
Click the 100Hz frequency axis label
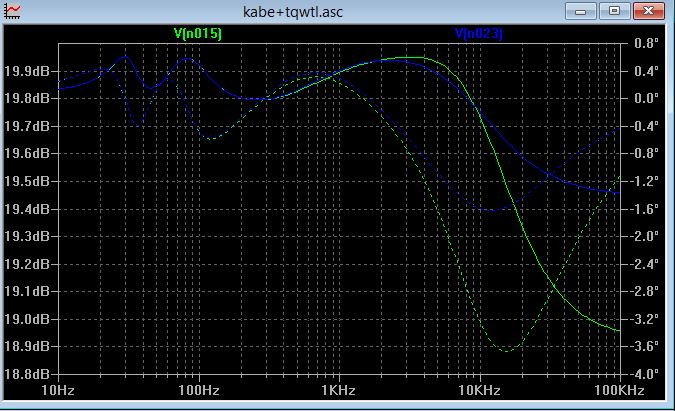pos(198,390)
